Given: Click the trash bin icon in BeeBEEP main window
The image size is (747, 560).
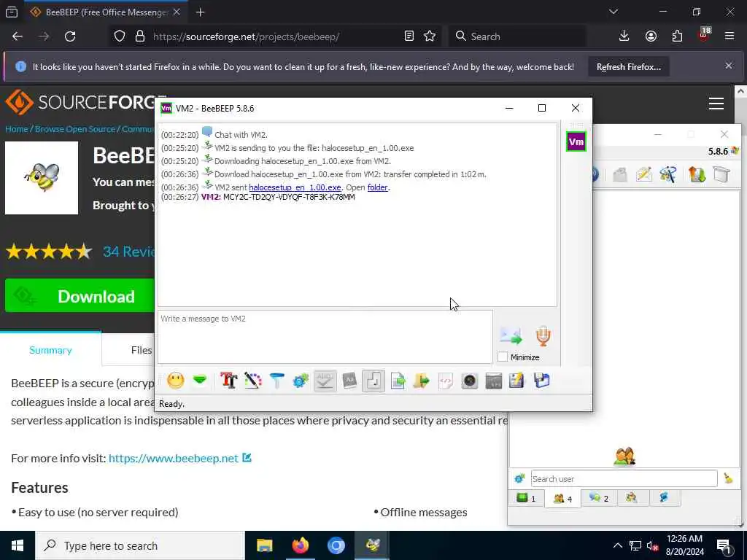Looking at the screenshot, I should click(721, 174).
